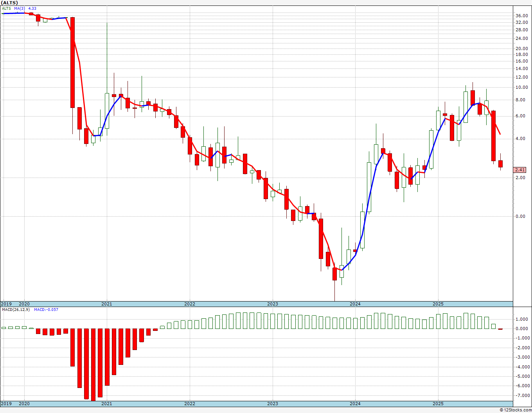This screenshot has height=413, width=532.
Task: Select 2020 on the MACD panel time axis
Action: coord(24,404)
